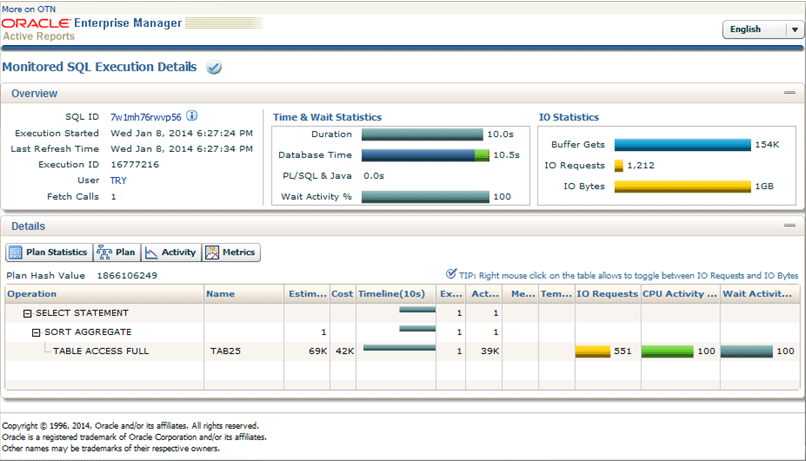Collapse the SELECT STATEMENT tree node
The height and width of the screenshot is (461, 806).
coord(27,314)
